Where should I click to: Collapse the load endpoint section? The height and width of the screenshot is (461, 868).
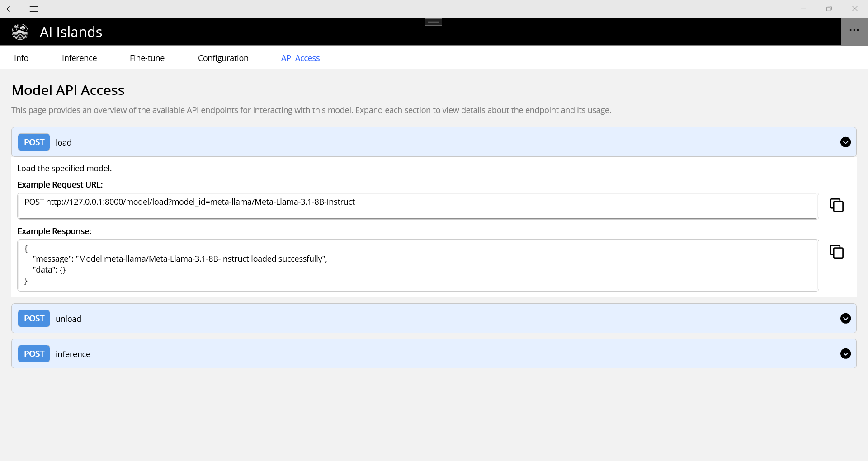845,142
